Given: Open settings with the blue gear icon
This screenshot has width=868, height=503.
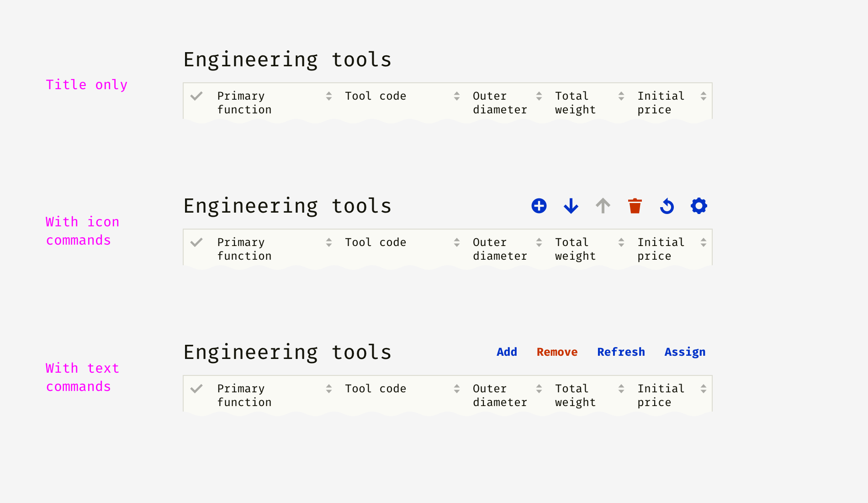Looking at the screenshot, I should (x=699, y=206).
